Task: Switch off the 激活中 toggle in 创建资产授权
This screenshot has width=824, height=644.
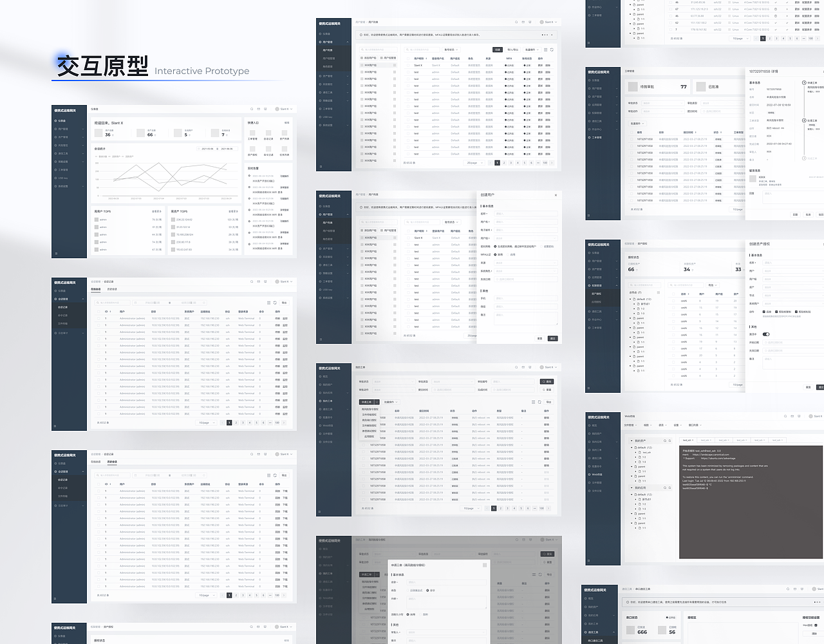Action: (766, 334)
